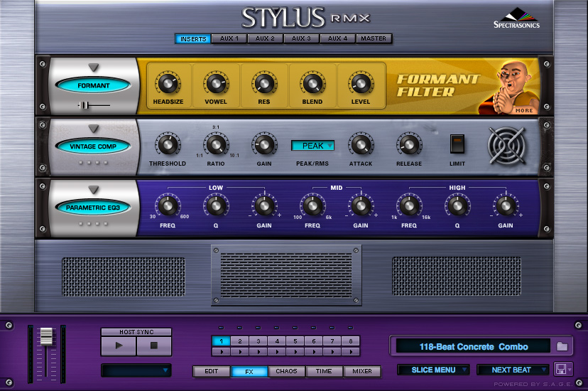Click the 118-Beat Concrete Combo patch display
This screenshot has width=588, height=391.
[473, 346]
